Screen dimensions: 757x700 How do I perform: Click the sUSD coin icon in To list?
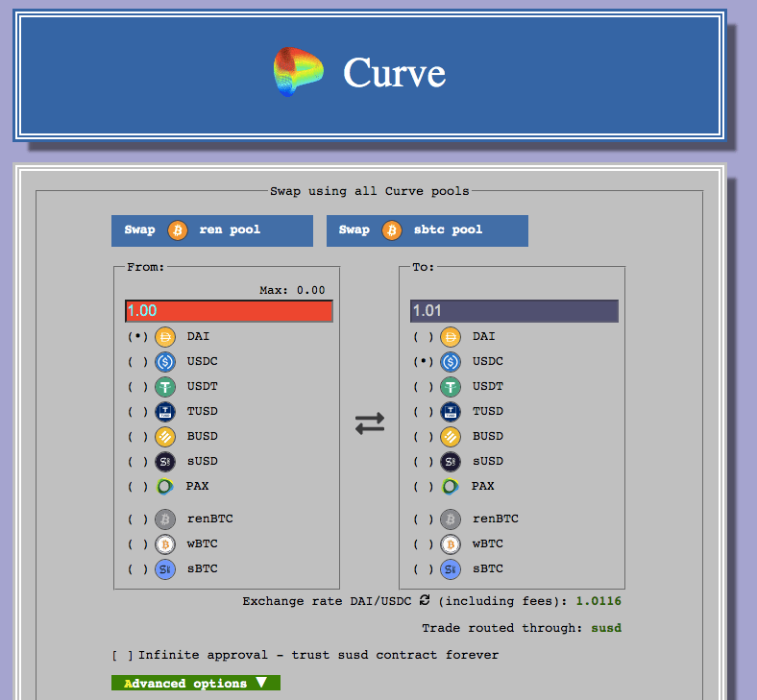pyautogui.click(x=451, y=462)
